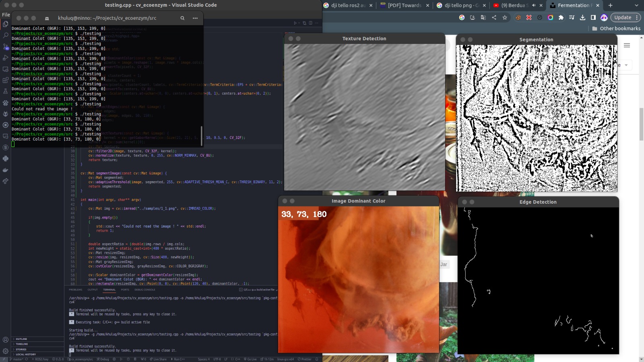
Task: Click the terminal window search icon
Action: coord(182,18)
